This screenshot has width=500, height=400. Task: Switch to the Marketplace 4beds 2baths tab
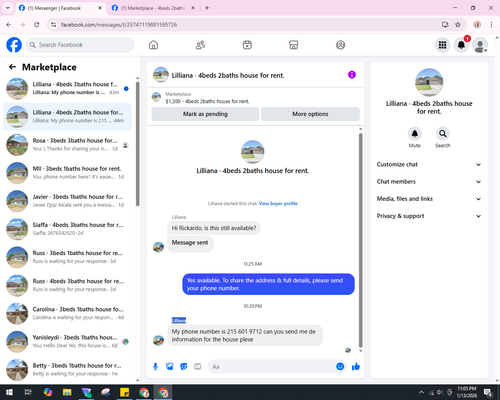[153, 8]
